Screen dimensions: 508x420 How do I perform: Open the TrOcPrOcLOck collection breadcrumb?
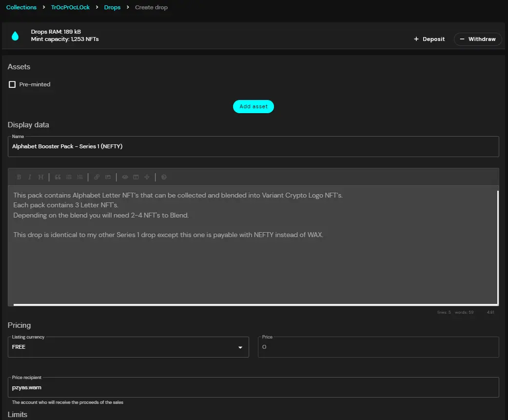coord(70,7)
